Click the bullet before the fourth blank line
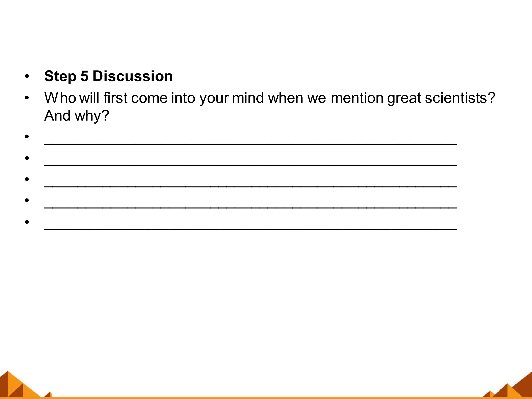Viewport: 532px width, 399px height. click(x=27, y=200)
